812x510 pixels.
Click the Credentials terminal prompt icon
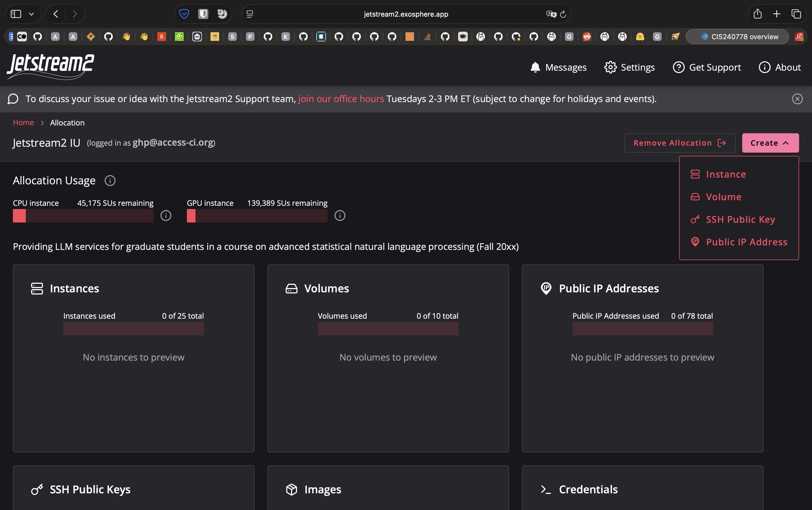point(546,489)
